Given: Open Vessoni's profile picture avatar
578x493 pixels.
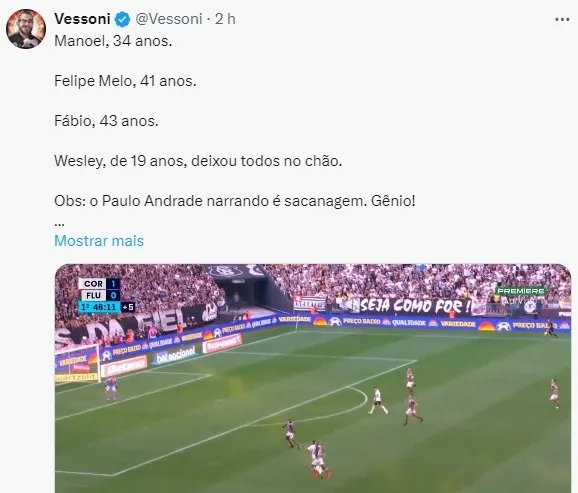Looking at the screenshot, I should (26, 29).
